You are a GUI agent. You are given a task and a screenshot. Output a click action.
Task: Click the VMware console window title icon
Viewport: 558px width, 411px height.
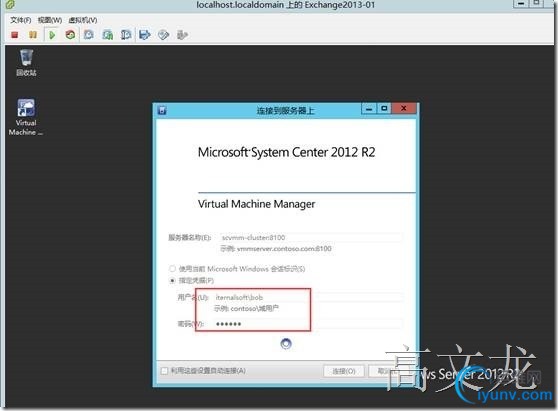[x=10, y=5]
